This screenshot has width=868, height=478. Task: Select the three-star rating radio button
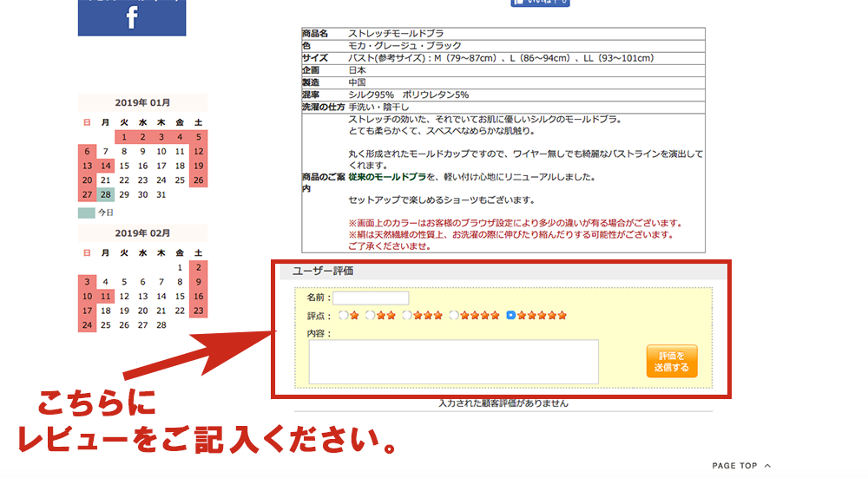(x=406, y=316)
